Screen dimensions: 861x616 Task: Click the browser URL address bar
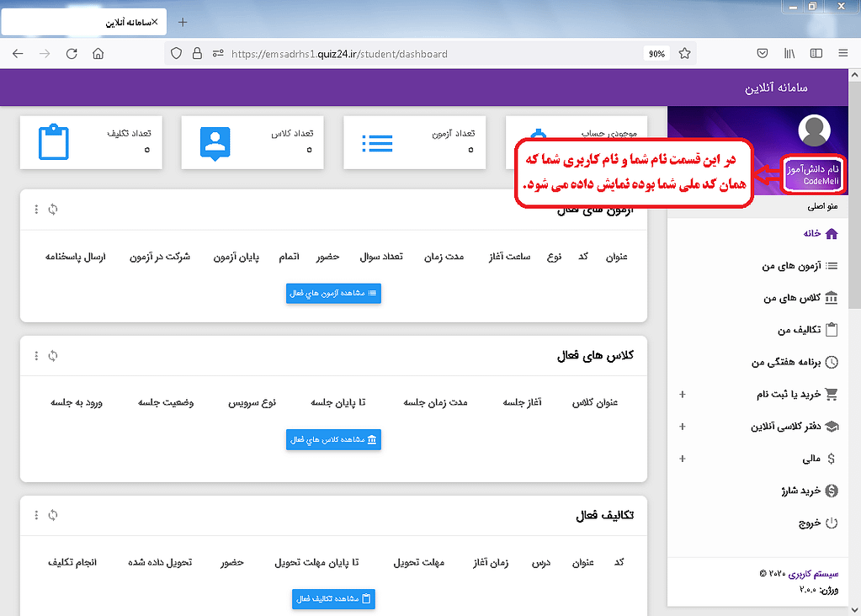pyautogui.click(x=421, y=53)
